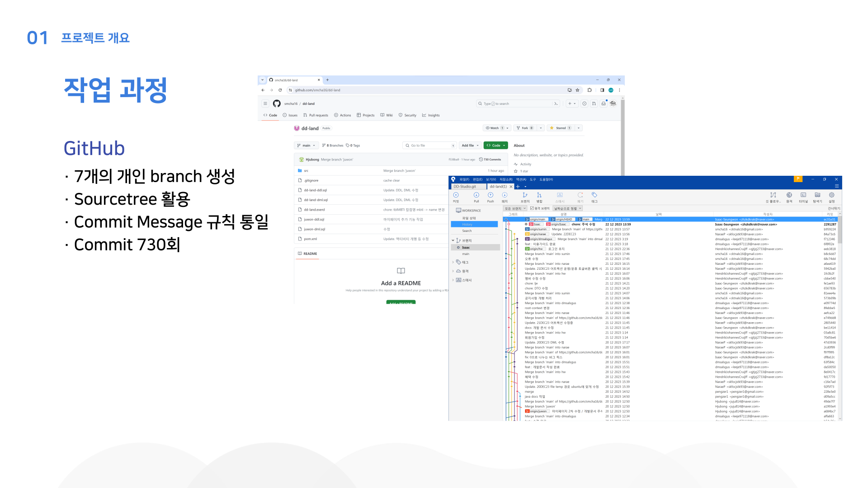Select File Status (파일 상태) in Sourcetree sidebar

click(469, 218)
